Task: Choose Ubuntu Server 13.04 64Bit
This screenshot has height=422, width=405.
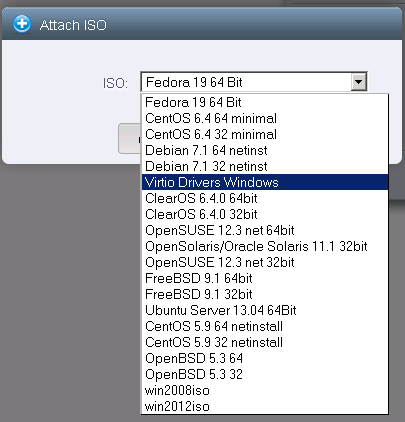Action: pos(265,310)
